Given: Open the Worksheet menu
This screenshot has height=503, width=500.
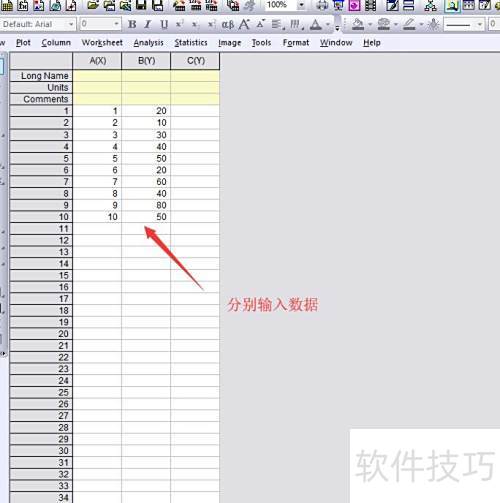Looking at the screenshot, I should 102,43.
